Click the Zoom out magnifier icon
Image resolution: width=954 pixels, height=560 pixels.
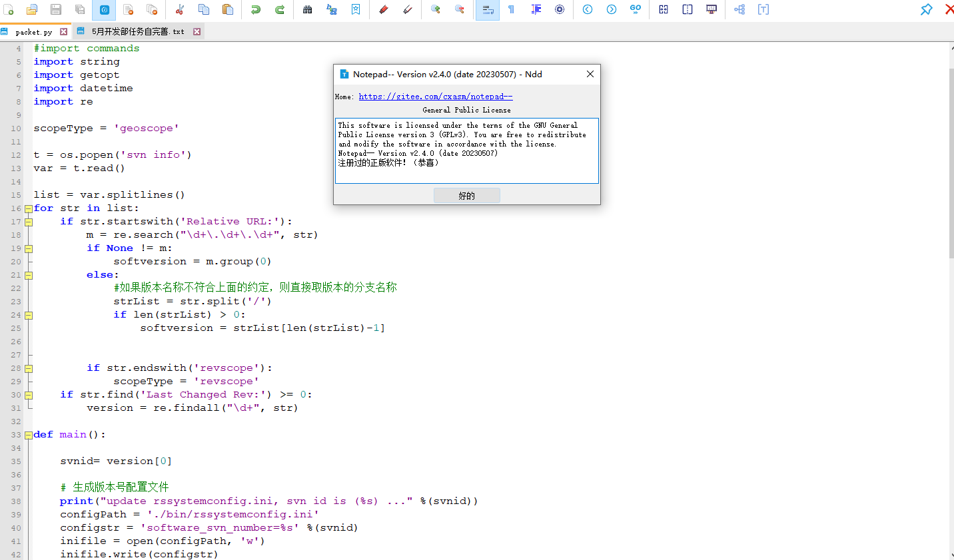click(460, 9)
